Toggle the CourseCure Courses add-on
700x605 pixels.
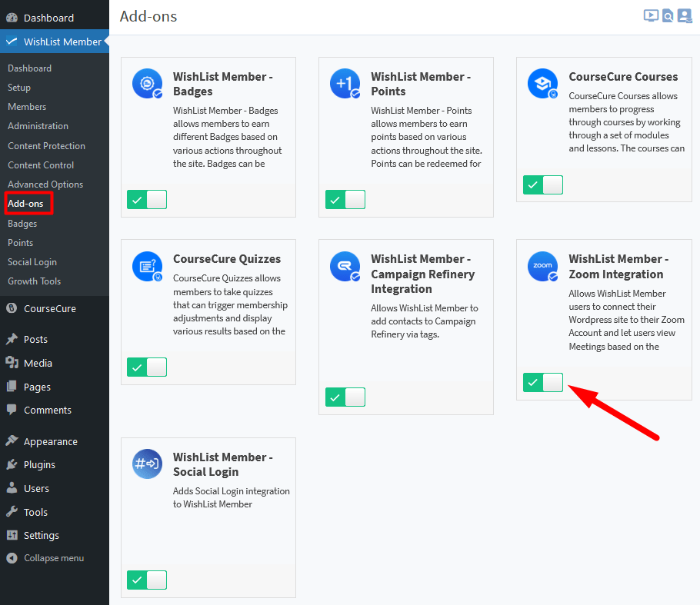[543, 184]
